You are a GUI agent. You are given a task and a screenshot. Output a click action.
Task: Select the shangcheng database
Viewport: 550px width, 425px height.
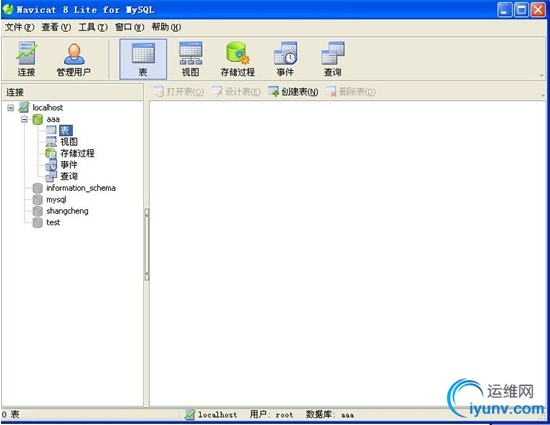[67, 211]
